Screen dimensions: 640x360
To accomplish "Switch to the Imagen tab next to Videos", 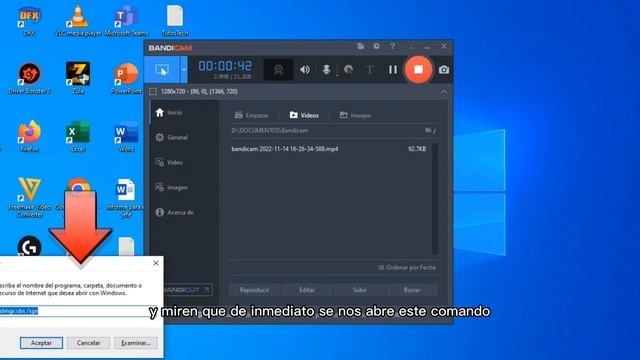I will (356, 116).
